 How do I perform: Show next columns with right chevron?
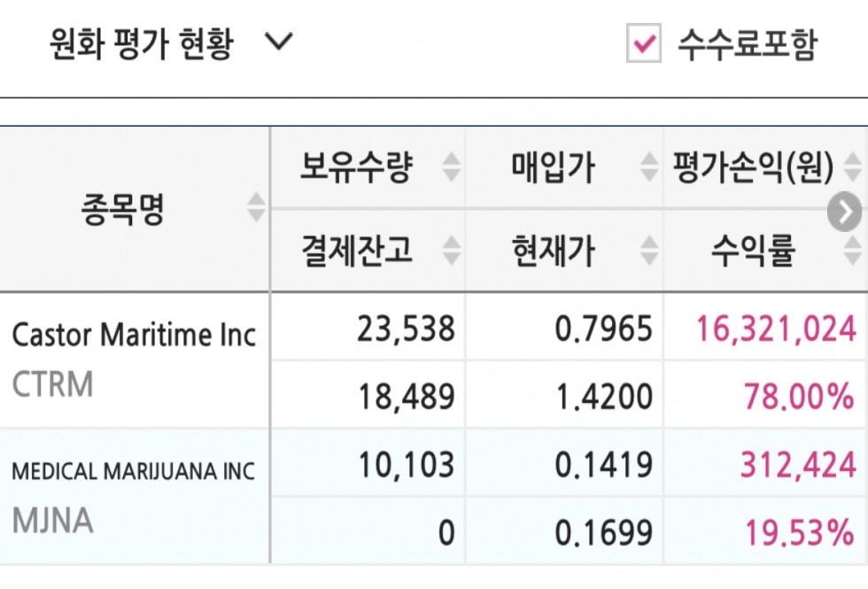(845, 211)
